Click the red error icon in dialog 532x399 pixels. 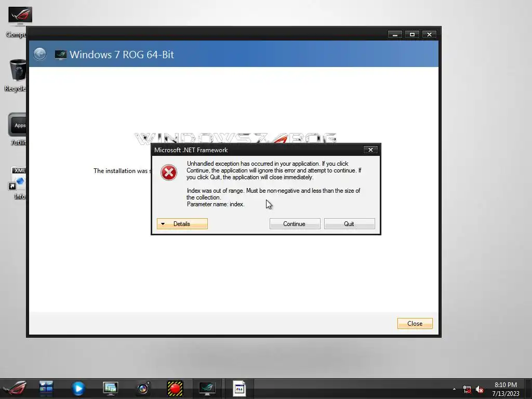click(169, 172)
